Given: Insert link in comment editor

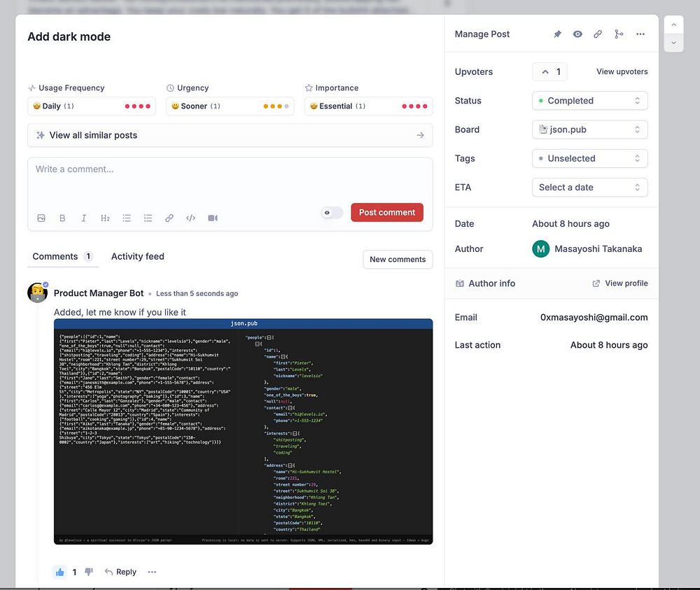Looking at the screenshot, I should [x=169, y=218].
